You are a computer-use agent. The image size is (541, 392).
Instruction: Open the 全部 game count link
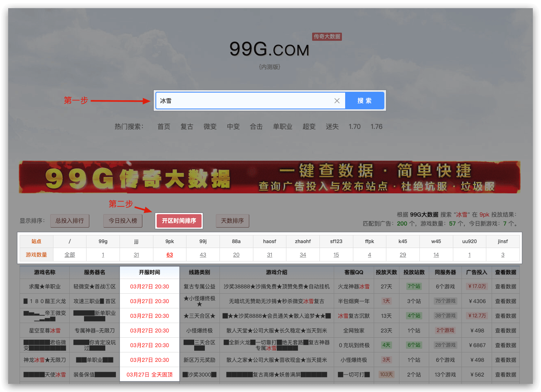[x=70, y=255]
